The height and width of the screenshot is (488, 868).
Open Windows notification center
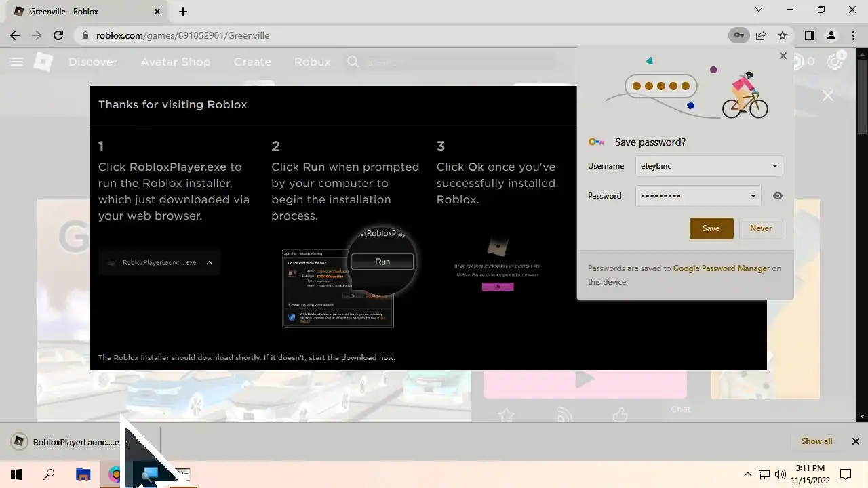[x=846, y=474]
